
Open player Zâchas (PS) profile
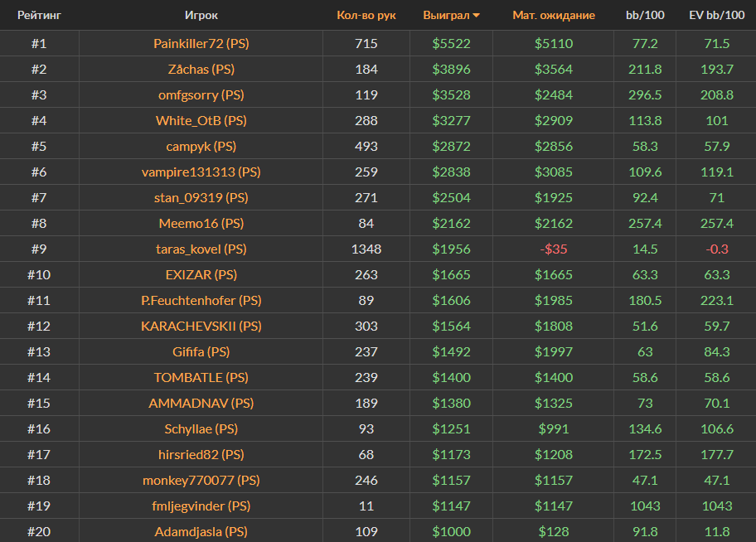coord(201,69)
